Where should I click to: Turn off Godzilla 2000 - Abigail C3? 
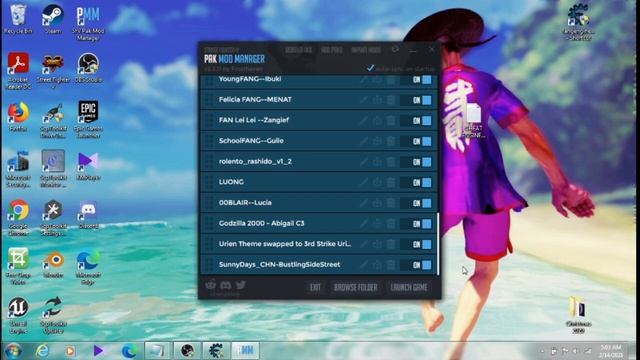point(421,224)
